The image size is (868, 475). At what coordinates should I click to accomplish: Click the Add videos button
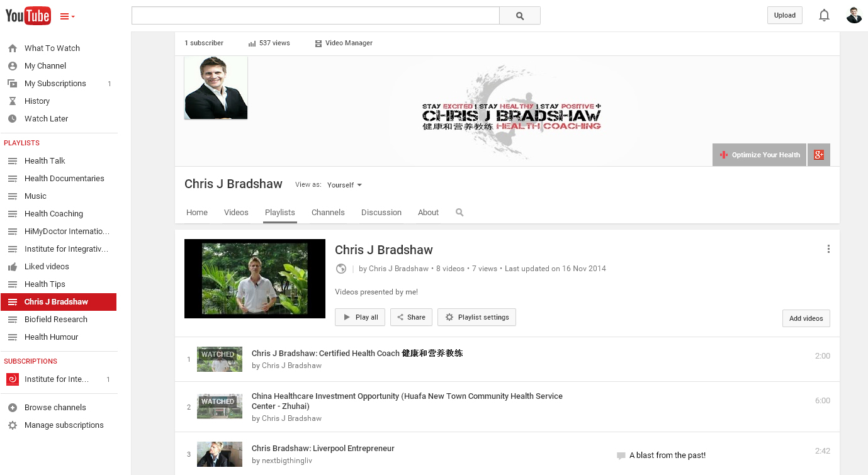(806, 318)
